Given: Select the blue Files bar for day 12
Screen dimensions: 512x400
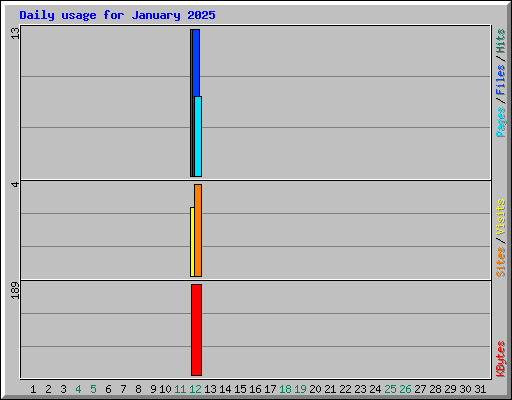Looking at the screenshot, I should 196,63.
